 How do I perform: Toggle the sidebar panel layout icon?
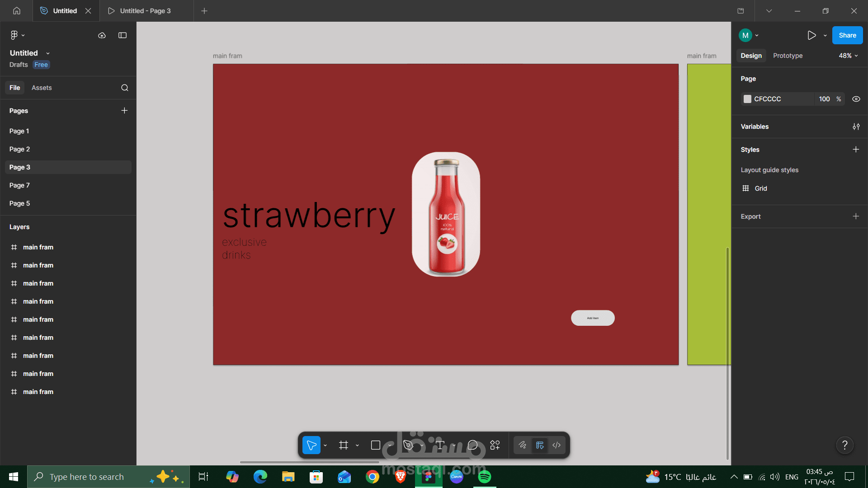123,35
